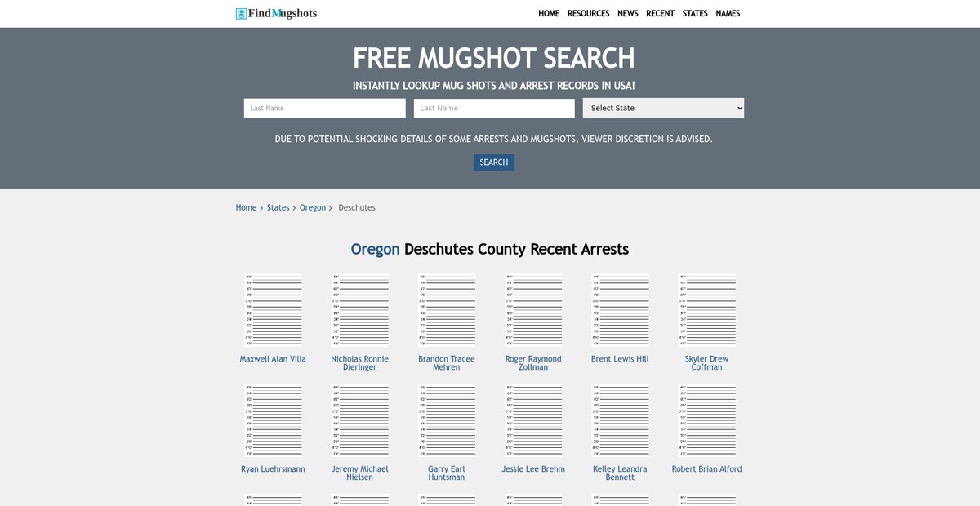
Task: Click the Roger Raymond Zollman name link
Action: [533, 363]
